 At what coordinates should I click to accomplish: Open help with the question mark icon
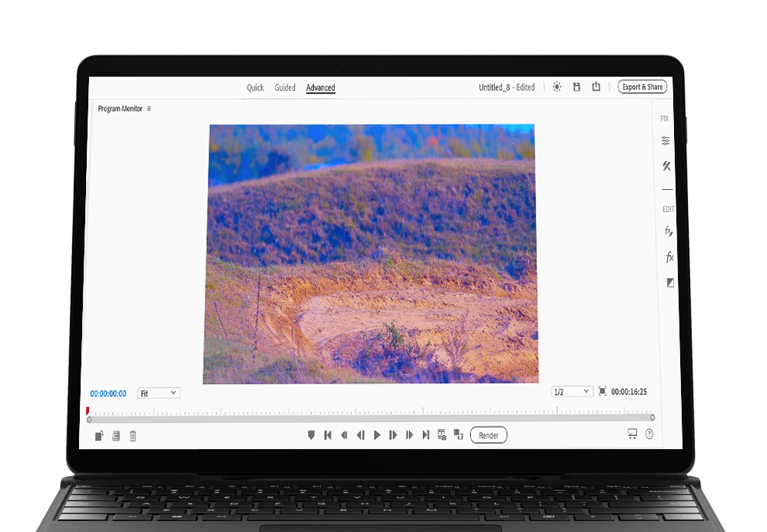649,434
